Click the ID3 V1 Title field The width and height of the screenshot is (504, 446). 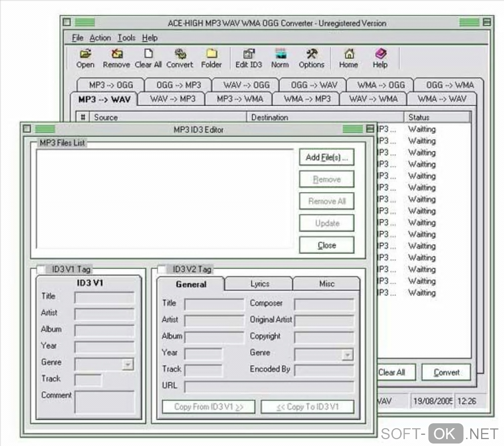pos(104,297)
